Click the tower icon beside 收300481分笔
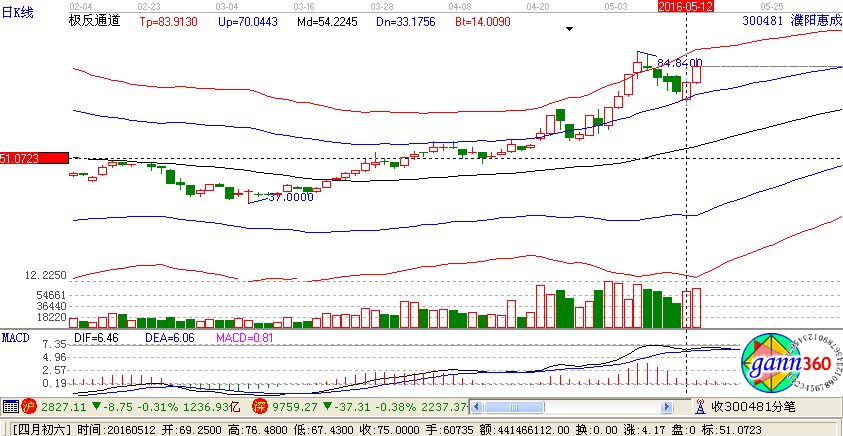 pyautogui.click(x=700, y=407)
